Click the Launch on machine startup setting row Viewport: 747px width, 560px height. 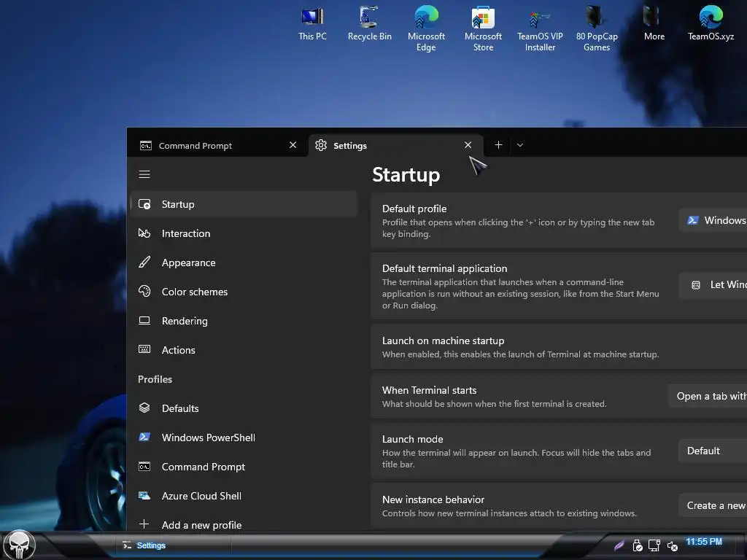[x=559, y=347]
